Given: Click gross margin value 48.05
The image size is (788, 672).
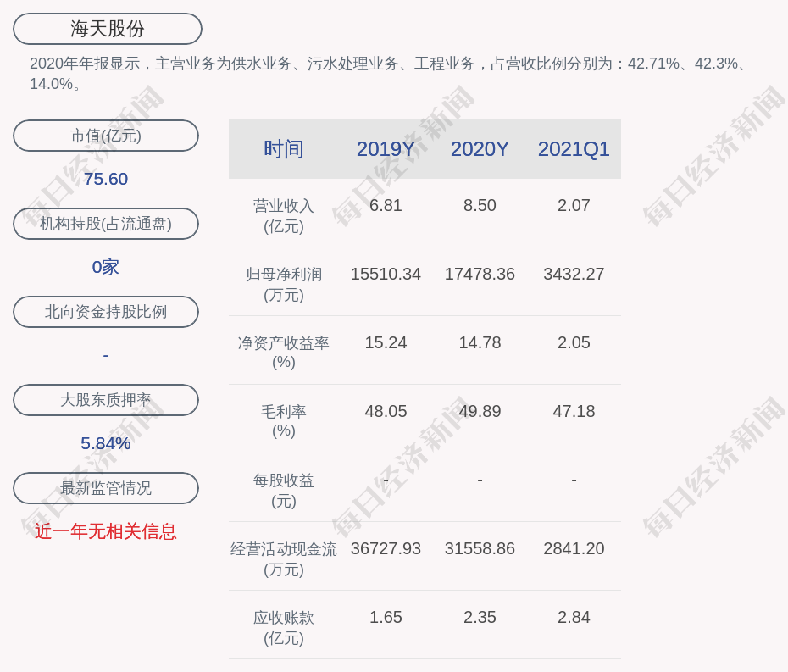Looking at the screenshot, I should point(386,411).
